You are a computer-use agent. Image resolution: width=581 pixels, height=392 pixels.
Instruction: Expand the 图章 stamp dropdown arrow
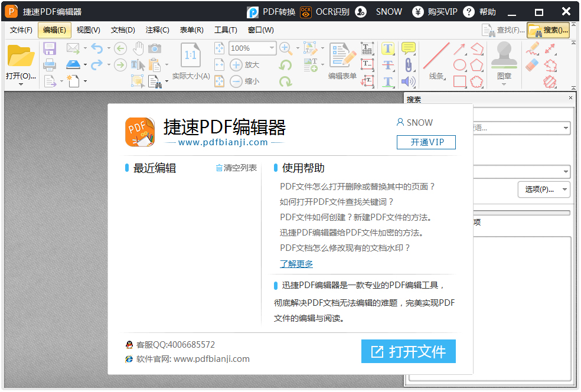(x=504, y=84)
